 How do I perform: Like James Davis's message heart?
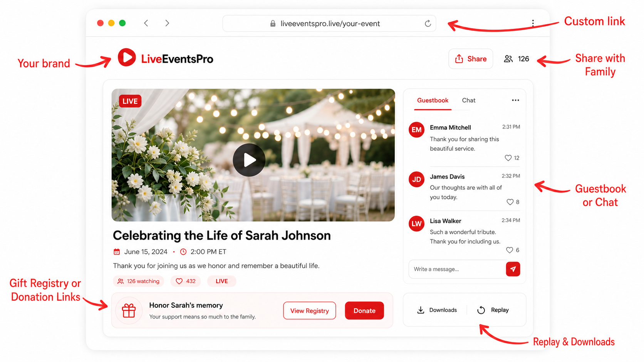coord(510,202)
